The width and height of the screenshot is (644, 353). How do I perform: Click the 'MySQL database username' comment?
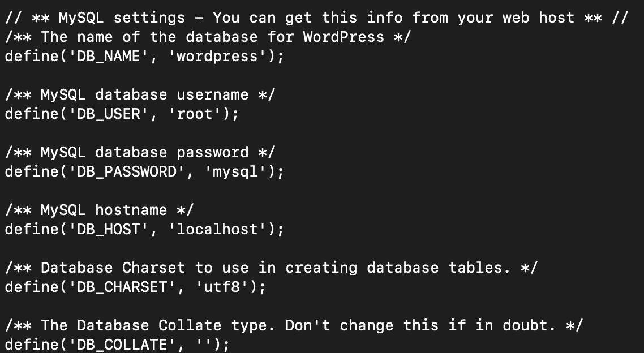pos(145,95)
